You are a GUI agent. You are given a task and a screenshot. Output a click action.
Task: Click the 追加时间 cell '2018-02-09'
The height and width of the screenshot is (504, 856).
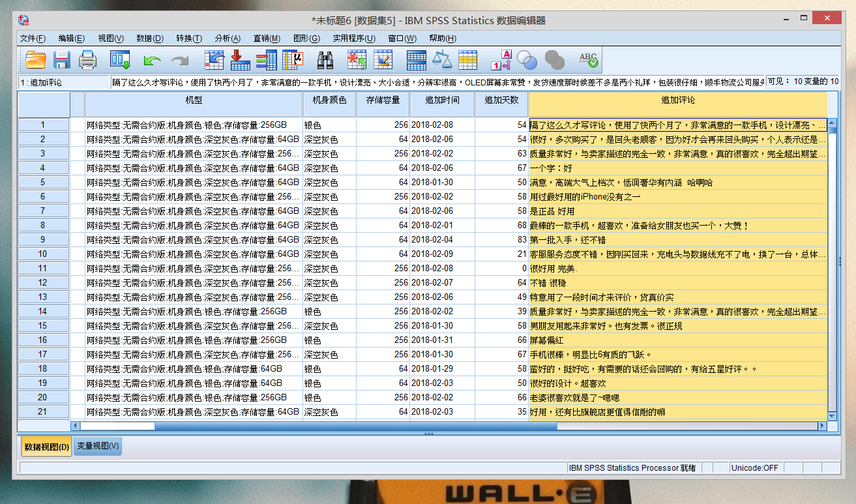[442, 254]
